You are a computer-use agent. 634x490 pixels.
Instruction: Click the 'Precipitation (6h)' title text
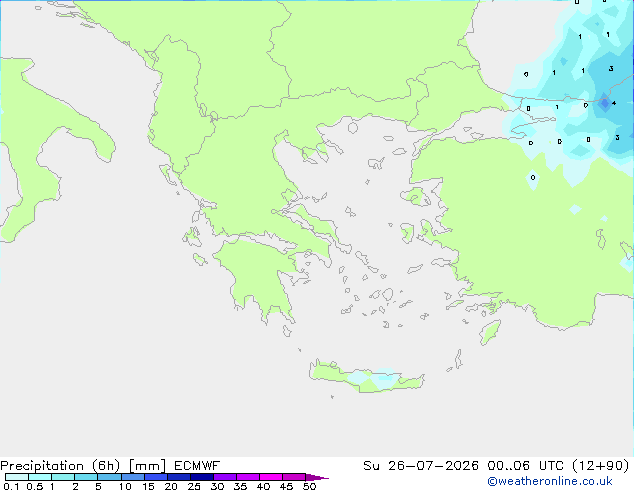[x=60, y=466]
